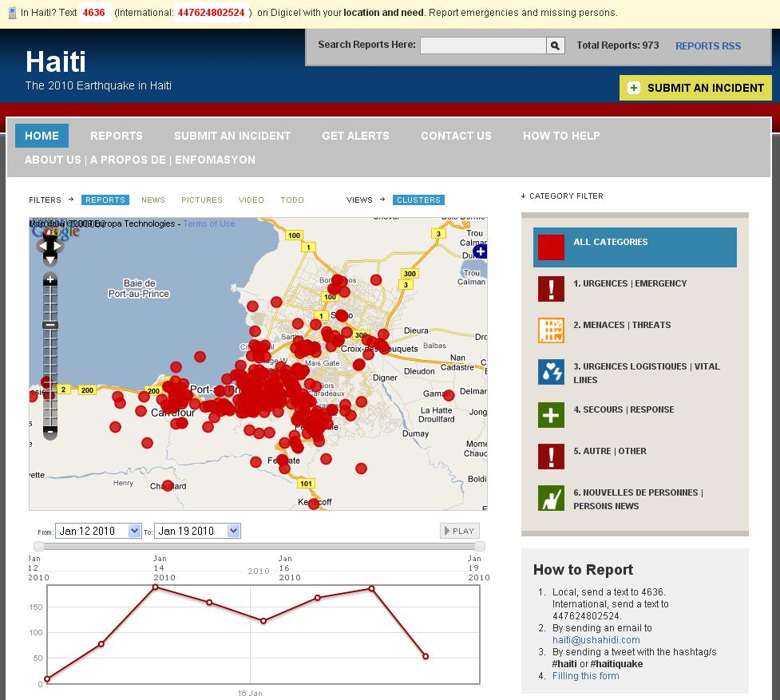Click the search magnifier icon
This screenshot has width=780, height=700.
click(556, 46)
